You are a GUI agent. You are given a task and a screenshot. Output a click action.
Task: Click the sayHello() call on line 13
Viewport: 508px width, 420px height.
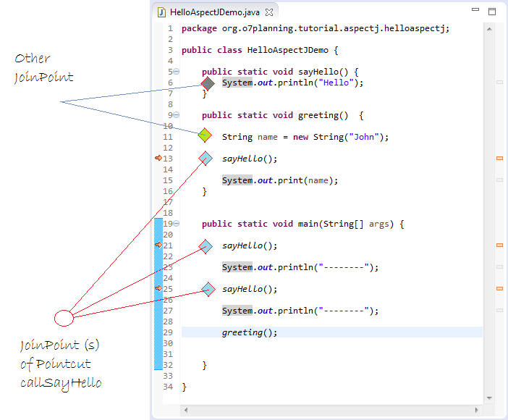pos(250,159)
